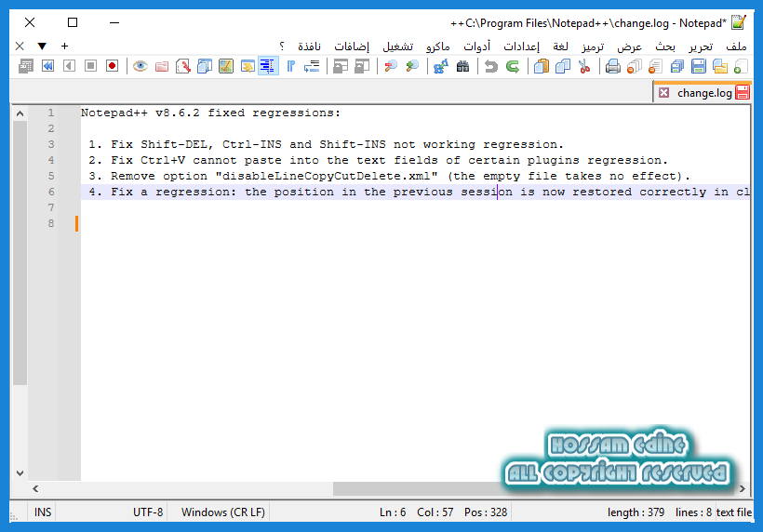Click the Notepad++ title bar app icon

point(739,22)
